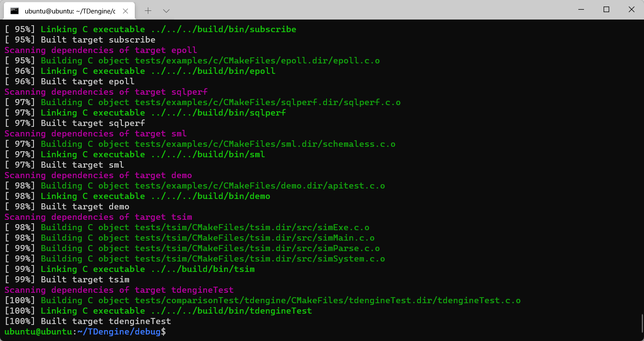Click the 'Built target demo' line
The height and width of the screenshot is (341, 644).
pyautogui.click(x=67, y=207)
